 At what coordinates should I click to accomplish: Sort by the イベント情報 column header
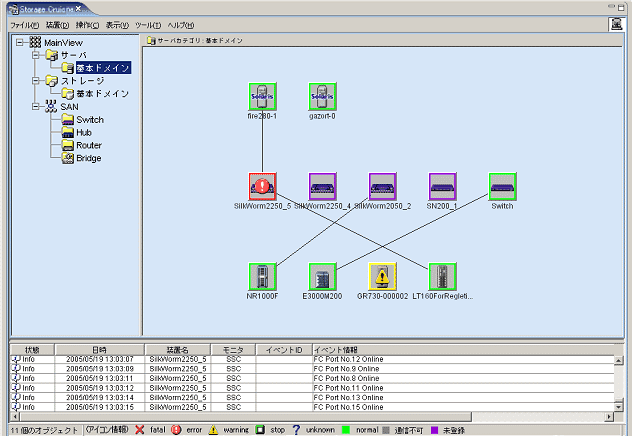[x=464, y=350]
